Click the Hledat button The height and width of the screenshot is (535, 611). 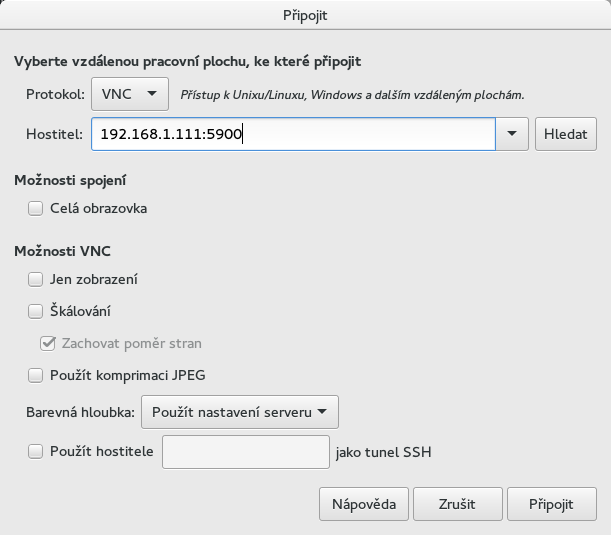[565, 134]
